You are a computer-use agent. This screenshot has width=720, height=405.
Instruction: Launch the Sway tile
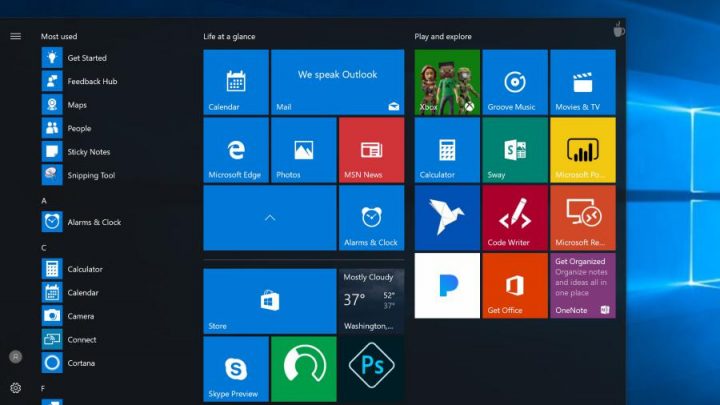coord(515,150)
